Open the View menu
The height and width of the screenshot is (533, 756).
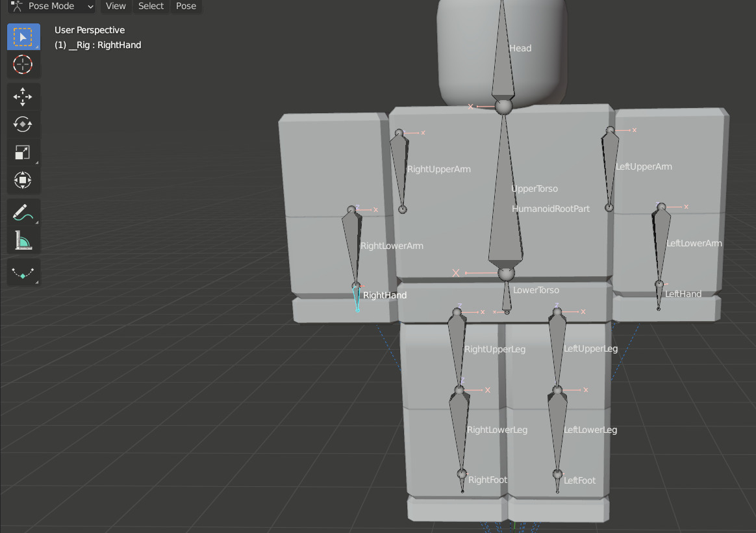[116, 6]
